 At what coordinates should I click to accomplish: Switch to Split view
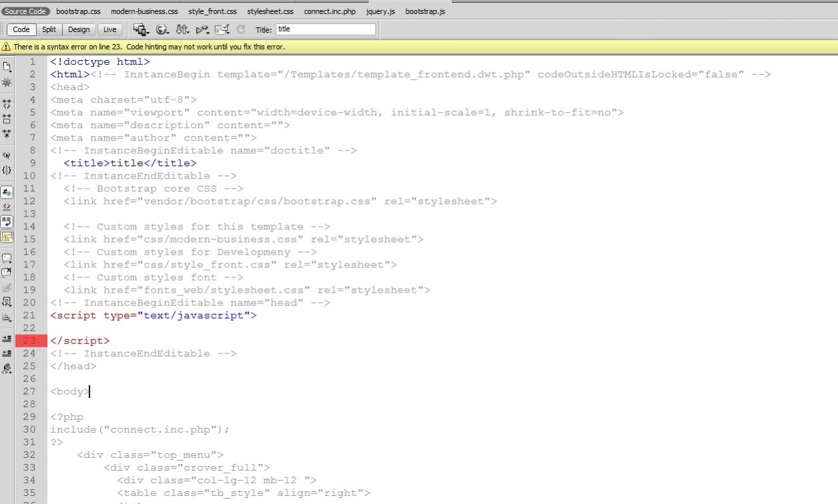tap(49, 29)
